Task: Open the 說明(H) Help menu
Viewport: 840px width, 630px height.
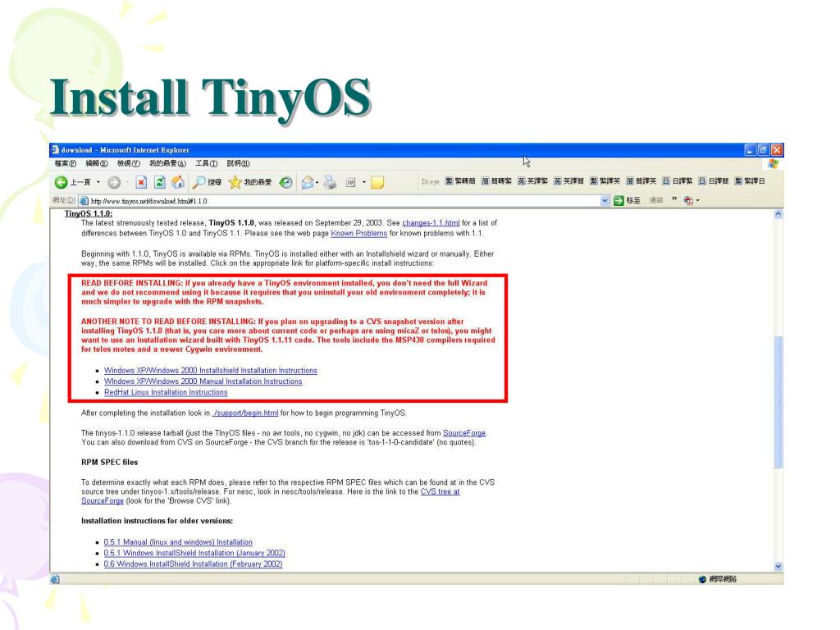Action: coord(238,163)
